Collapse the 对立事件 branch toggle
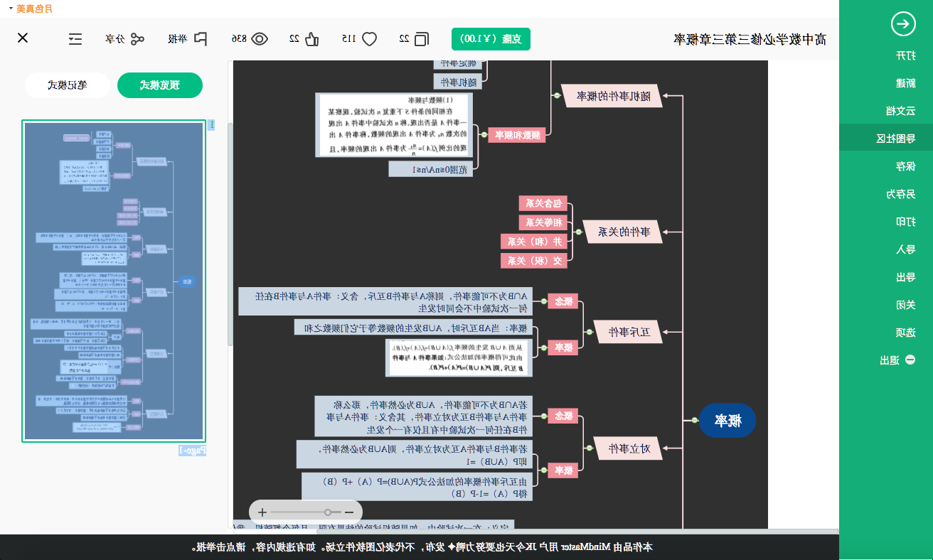 point(589,448)
